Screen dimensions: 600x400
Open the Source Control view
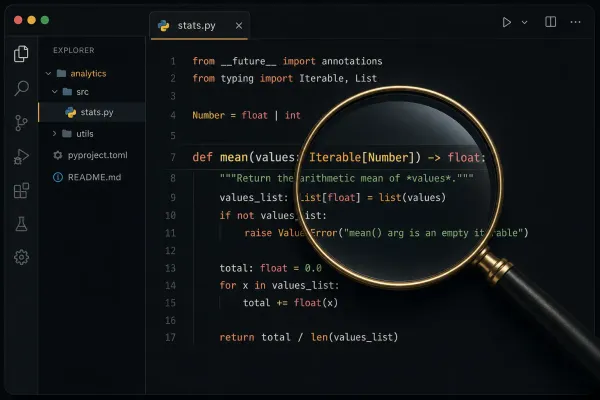coord(21,123)
